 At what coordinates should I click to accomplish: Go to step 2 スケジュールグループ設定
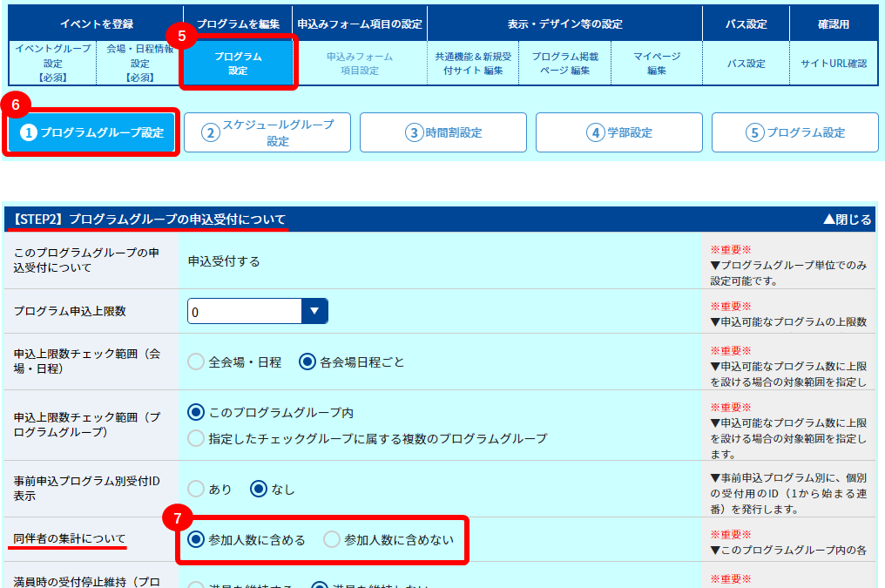(x=267, y=132)
